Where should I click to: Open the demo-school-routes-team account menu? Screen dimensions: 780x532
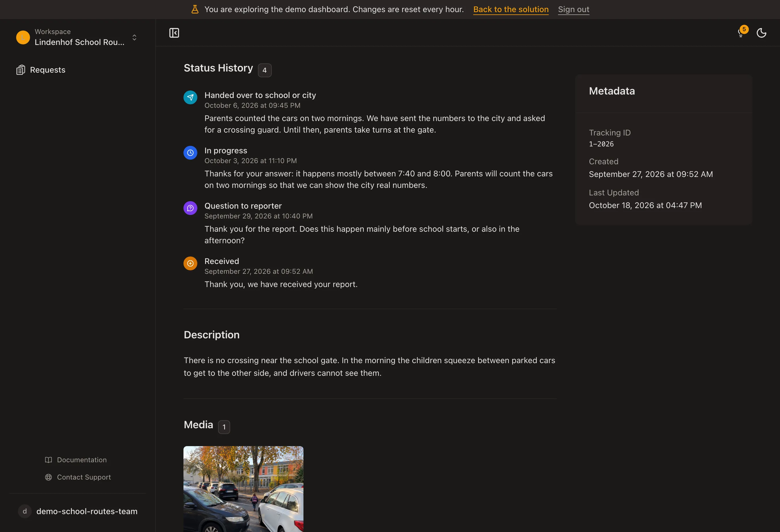click(x=78, y=511)
